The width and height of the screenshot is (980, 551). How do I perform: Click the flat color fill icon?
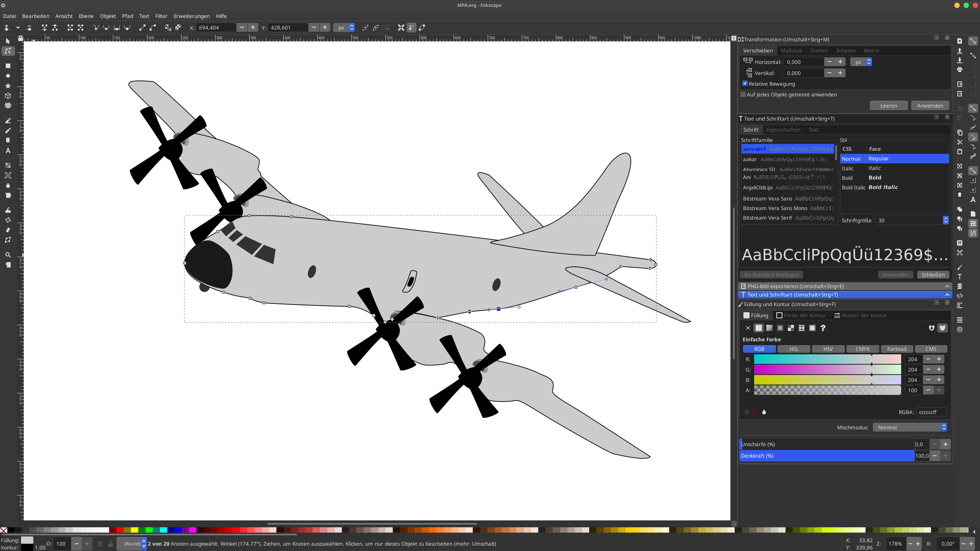pyautogui.click(x=758, y=328)
